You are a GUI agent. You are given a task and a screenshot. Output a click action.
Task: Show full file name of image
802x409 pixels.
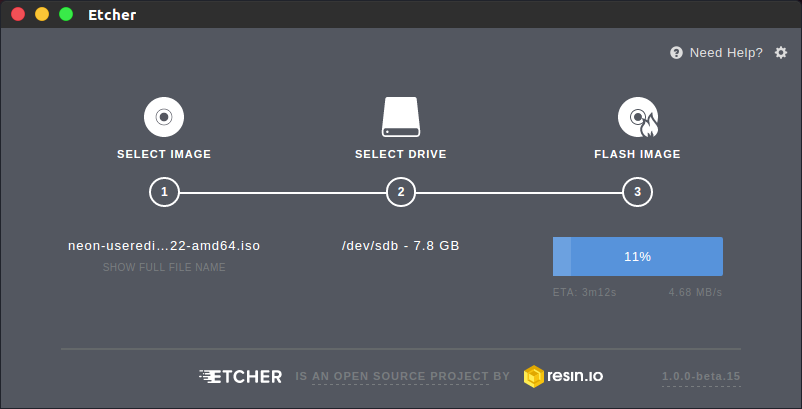(164, 267)
